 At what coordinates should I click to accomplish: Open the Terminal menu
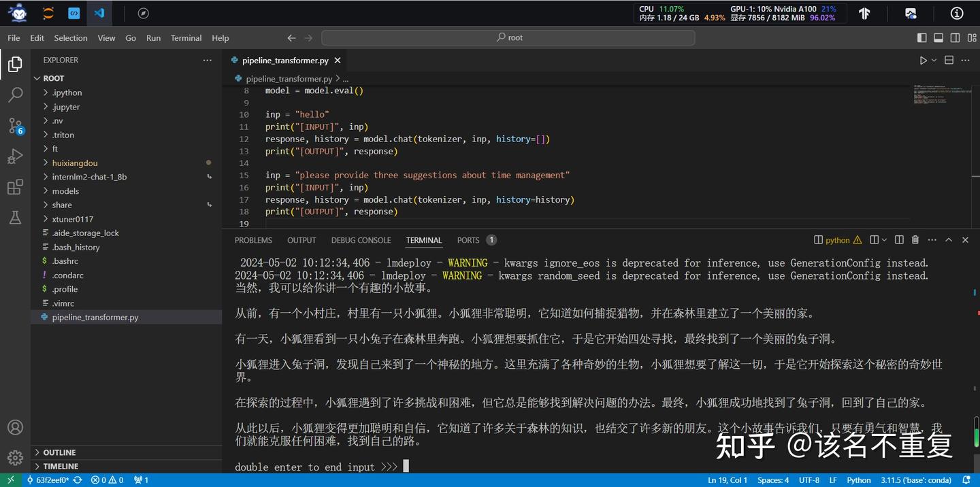click(x=185, y=37)
